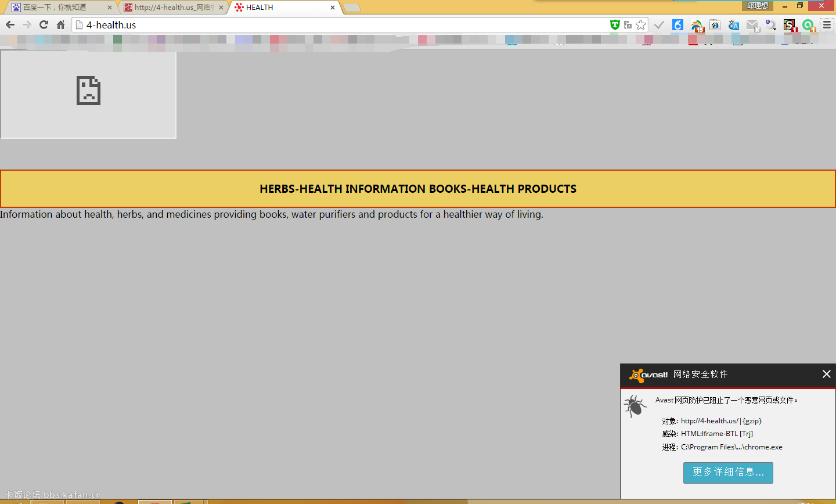Open the user profile name button
The width and height of the screenshot is (836, 504).
point(757,6)
